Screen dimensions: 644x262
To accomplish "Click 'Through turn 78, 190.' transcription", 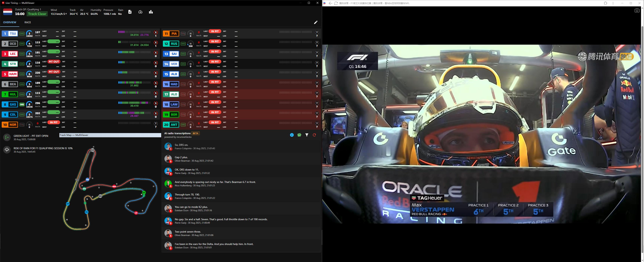I will [187, 194].
